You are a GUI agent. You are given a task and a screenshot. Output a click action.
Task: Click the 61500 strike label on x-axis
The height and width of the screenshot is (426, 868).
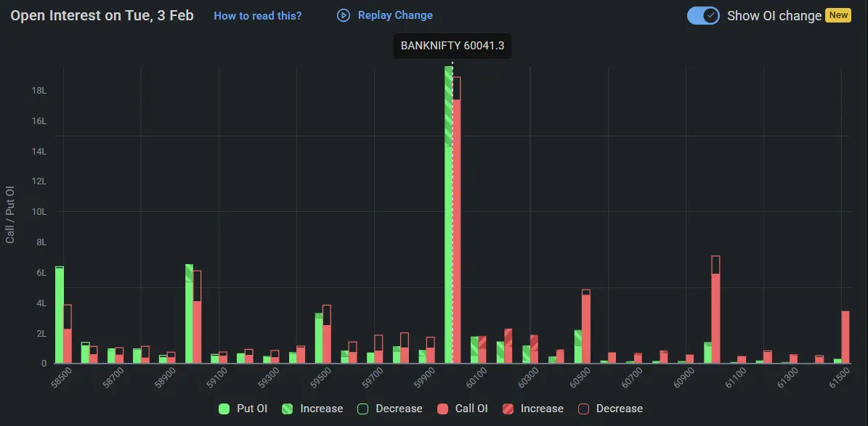[x=839, y=378]
